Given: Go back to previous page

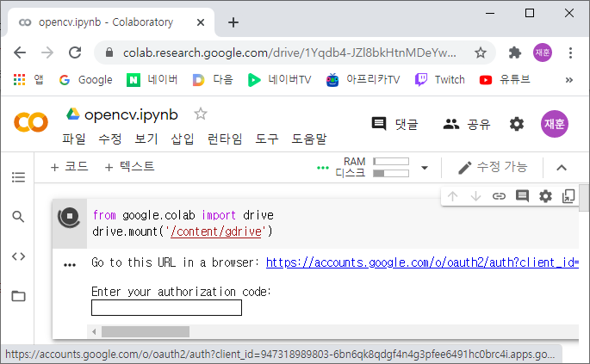Looking at the screenshot, I should click(x=20, y=52).
